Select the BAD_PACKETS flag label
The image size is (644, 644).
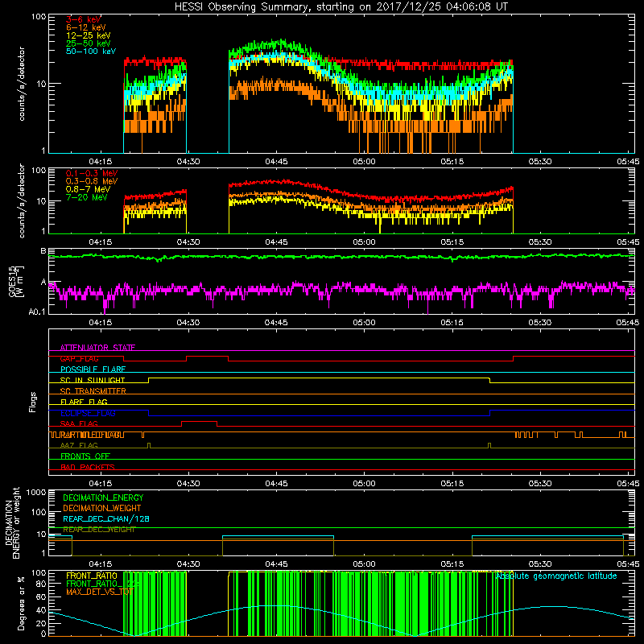coord(88,467)
